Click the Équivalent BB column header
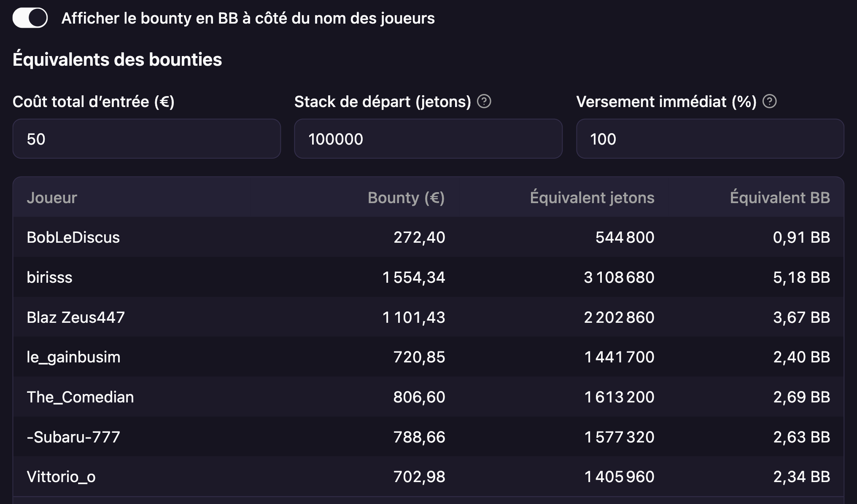 780,198
